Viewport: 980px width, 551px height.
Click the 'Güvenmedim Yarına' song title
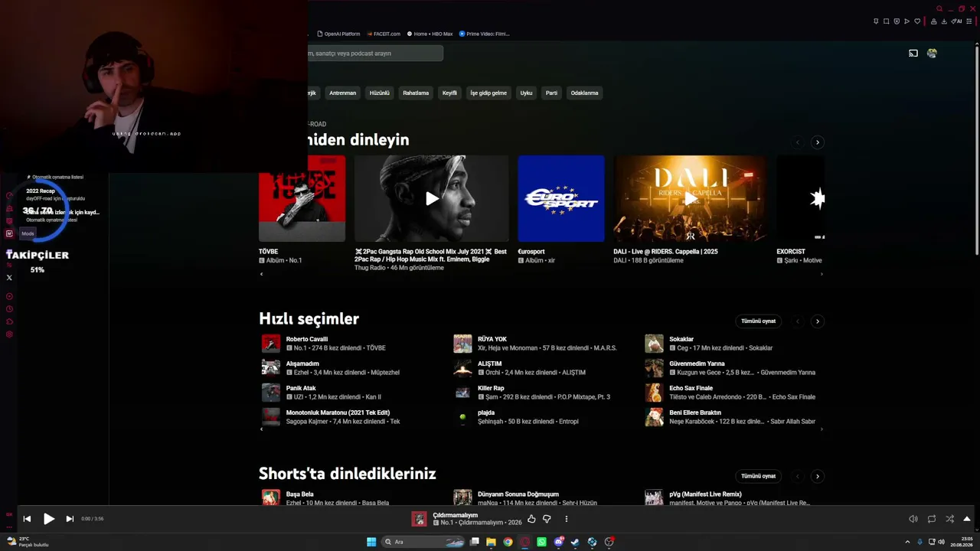(x=697, y=364)
